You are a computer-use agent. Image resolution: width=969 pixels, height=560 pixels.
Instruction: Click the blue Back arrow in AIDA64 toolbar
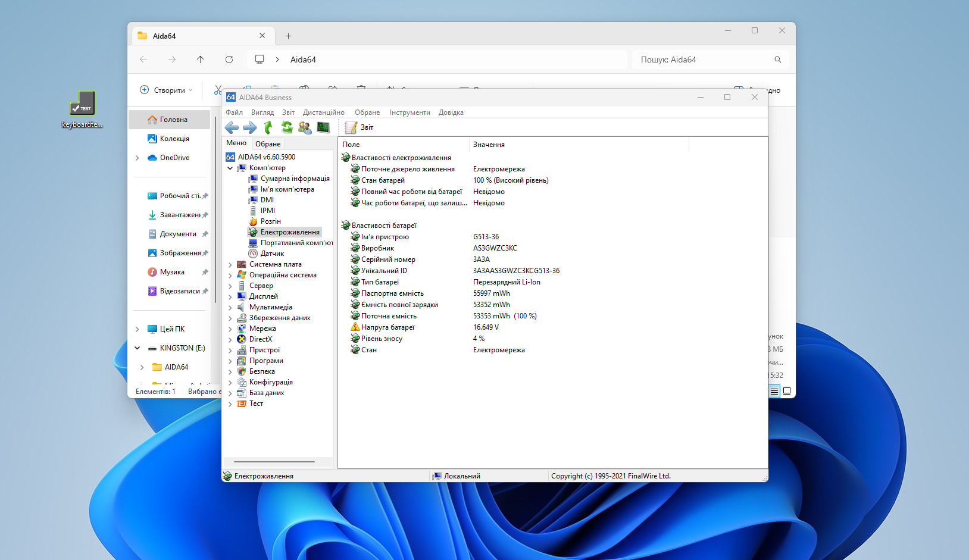pyautogui.click(x=232, y=127)
